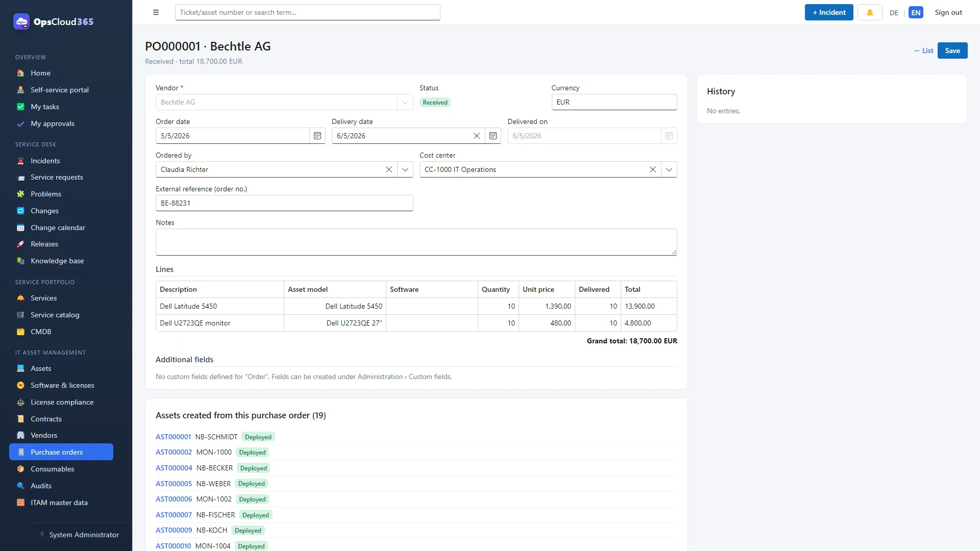Click the Grand total: 18,700.00 EUR text
The image size is (980, 551).
coord(632,341)
